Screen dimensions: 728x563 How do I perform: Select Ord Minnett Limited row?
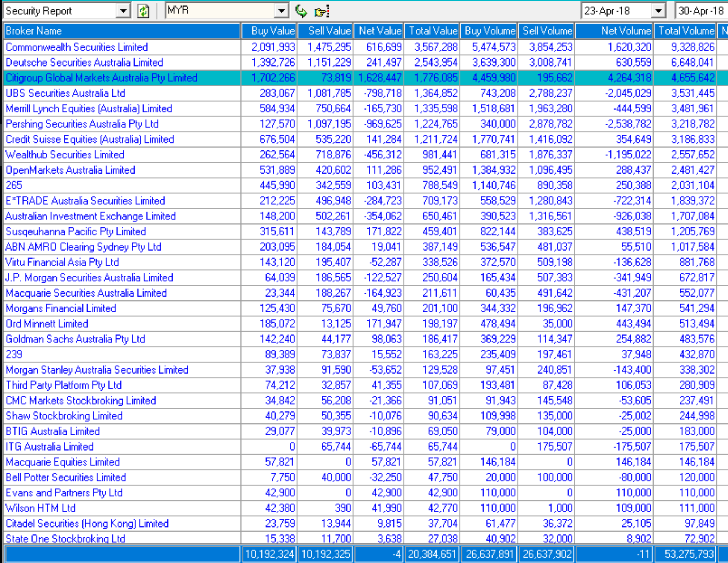[x=366, y=324]
